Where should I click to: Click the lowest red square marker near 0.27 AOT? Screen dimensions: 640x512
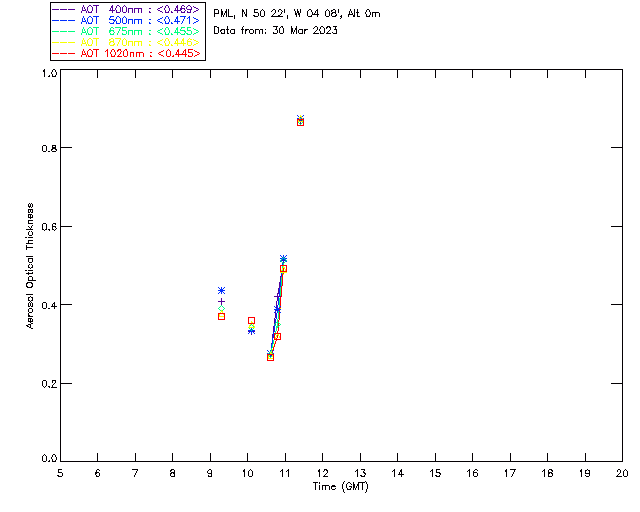[x=270, y=357]
